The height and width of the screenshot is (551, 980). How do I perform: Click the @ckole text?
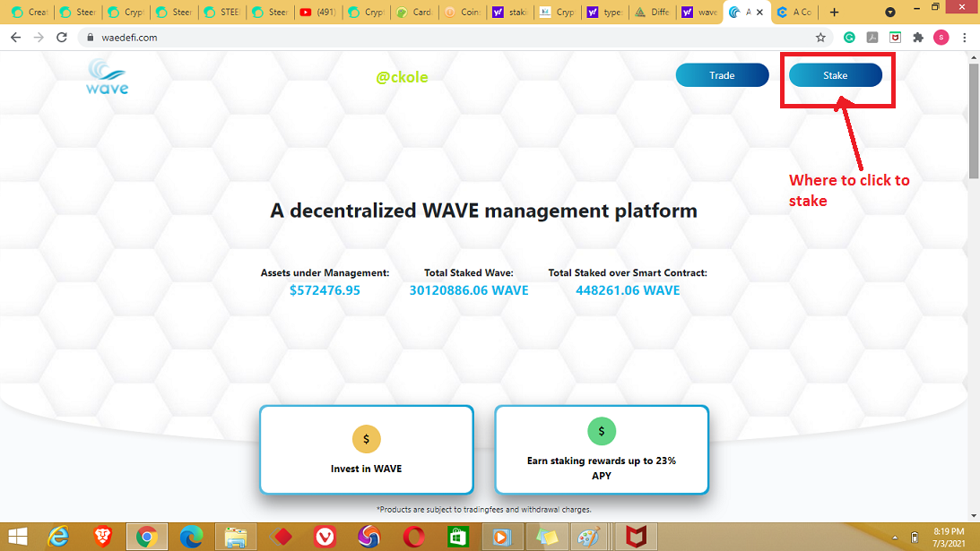coord(402,77)
